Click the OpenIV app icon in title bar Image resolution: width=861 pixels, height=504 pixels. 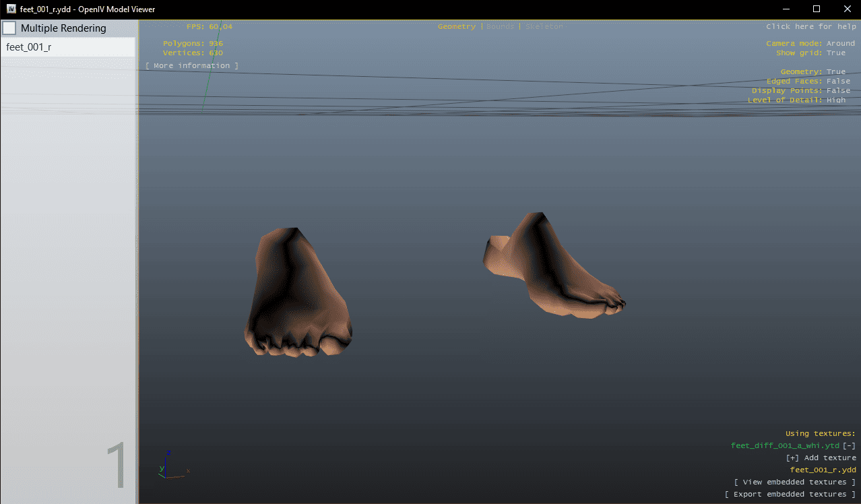11,9
